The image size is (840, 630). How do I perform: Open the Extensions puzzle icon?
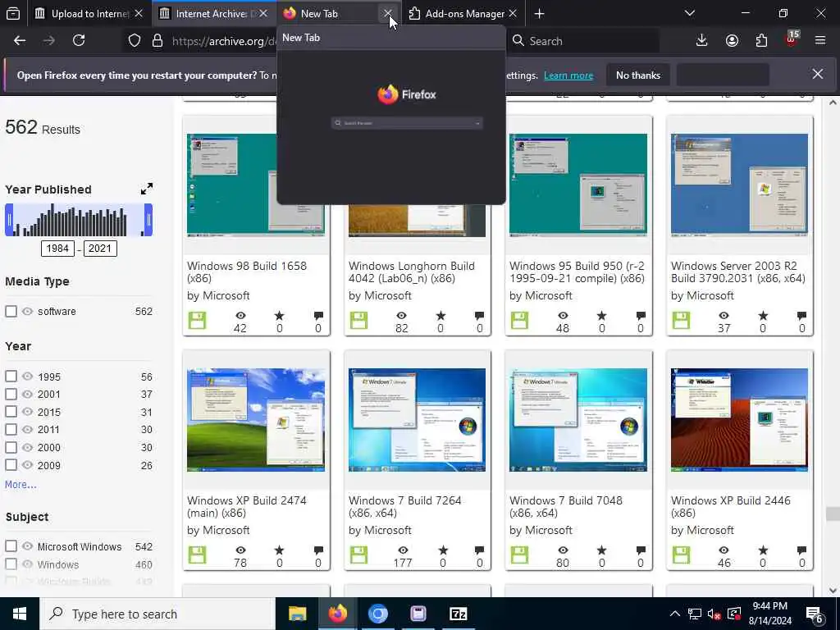[x=761, y=41]
